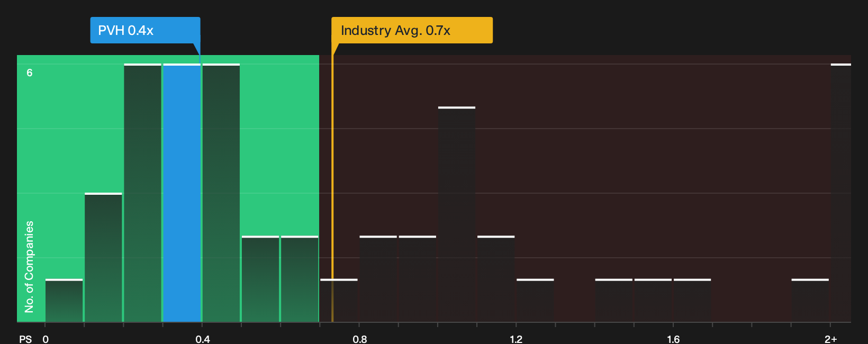Select the bar between 0.9 and 1.0
Image resolution: width=868 pixels, height=344 pixels.
[x=418, y=279]
